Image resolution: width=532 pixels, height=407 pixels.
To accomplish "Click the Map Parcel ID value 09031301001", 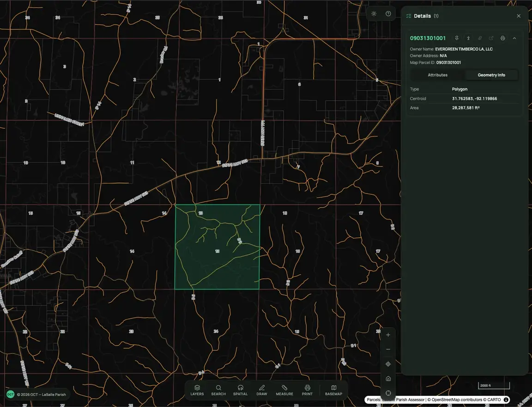I will (x=448, y=62).
